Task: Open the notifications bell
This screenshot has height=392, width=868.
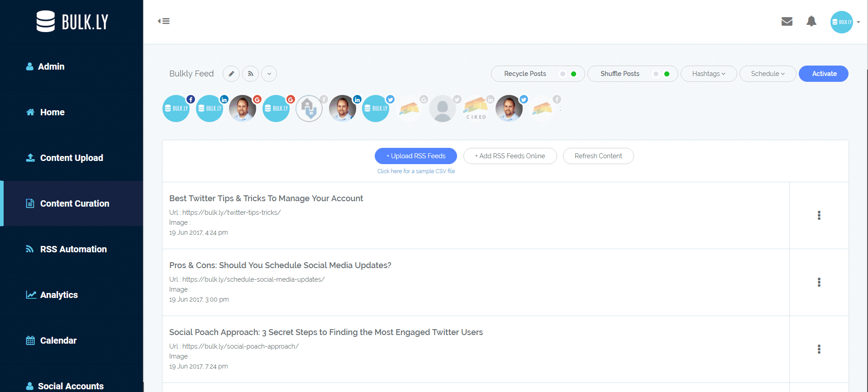Action: (x=811, y=21)
